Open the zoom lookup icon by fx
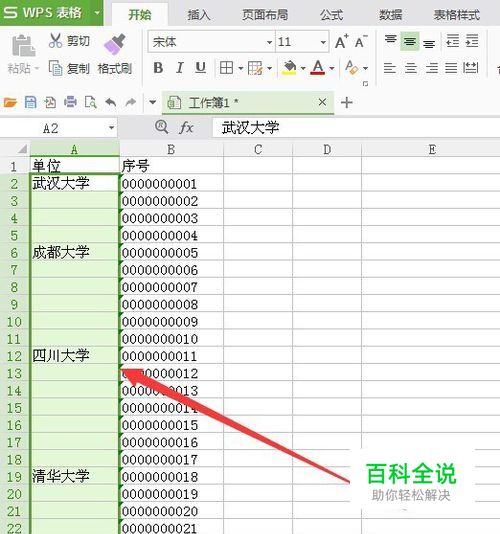 161,127
